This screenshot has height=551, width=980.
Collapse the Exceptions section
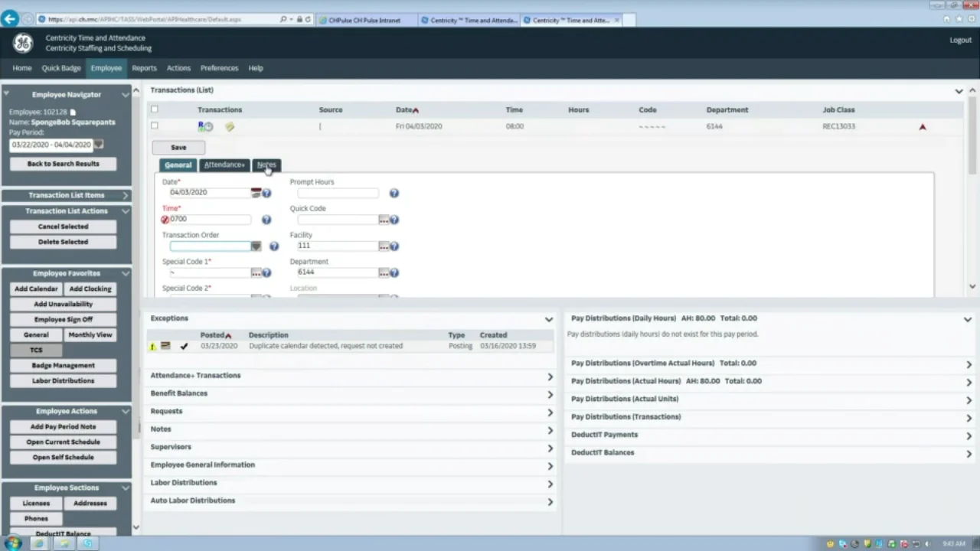coord(548,319)
